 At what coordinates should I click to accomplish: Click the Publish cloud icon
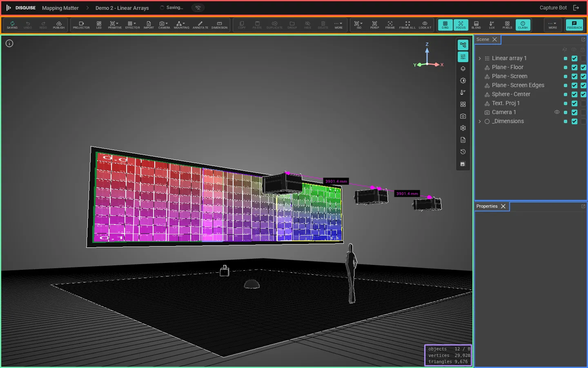59,25
